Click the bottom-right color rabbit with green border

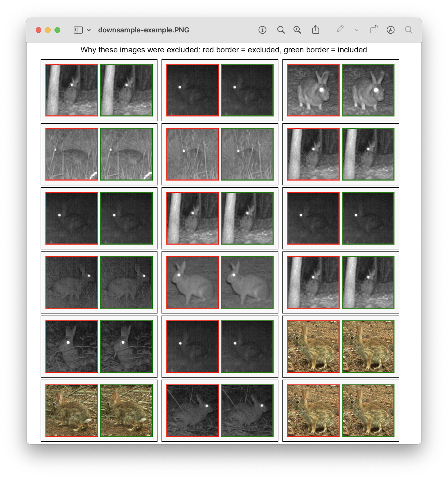[x=368, y=410]
